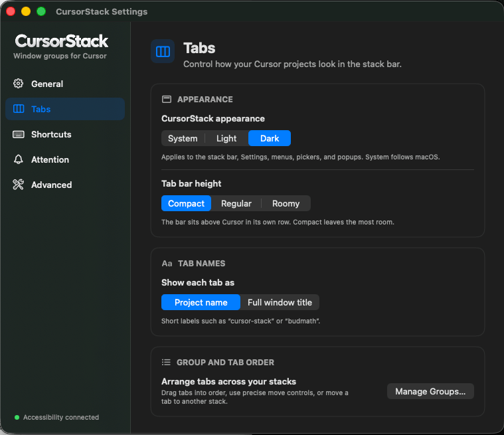The height and width of the screenshot is (435, 504).
Task: Click the General gear icon in sidebar
Action: [19, 84]
